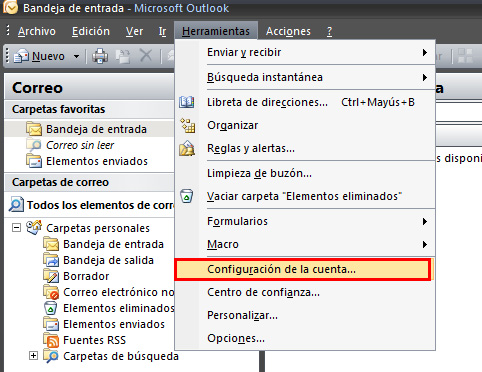Click the Carpetas favoritas header

point(89,109)
